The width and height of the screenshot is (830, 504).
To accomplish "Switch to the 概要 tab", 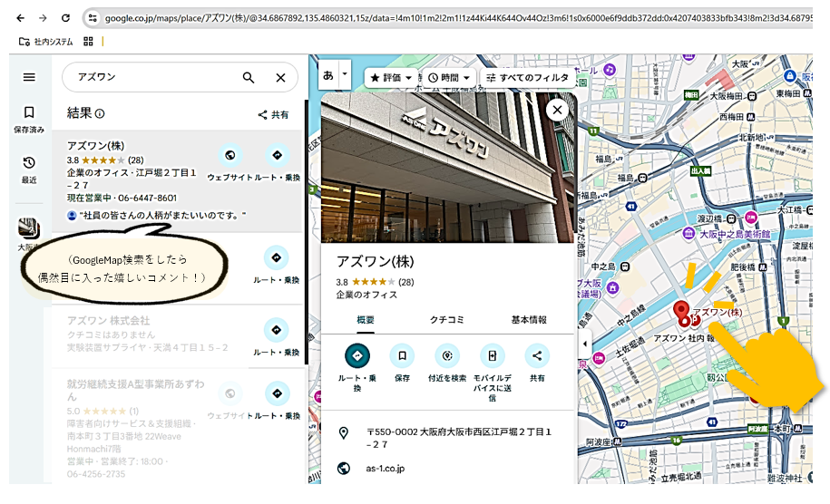I will point(366,320).
